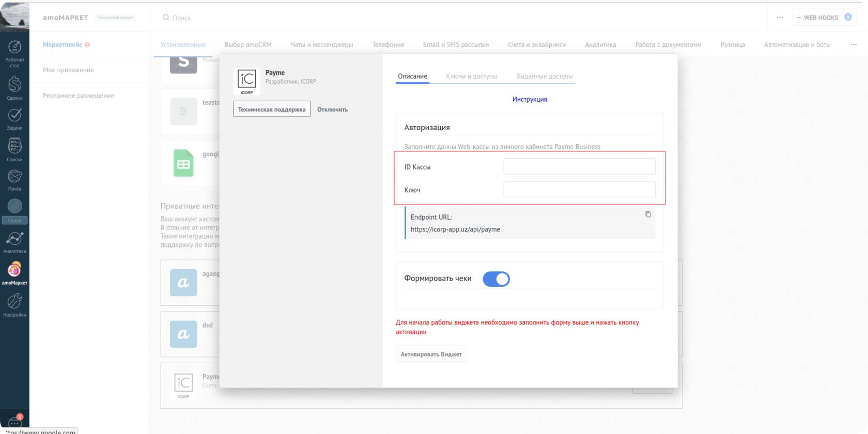Open chat notifications icon at bottom left
Viewport: 868px width, 434px height.
(x=14, y=422)
